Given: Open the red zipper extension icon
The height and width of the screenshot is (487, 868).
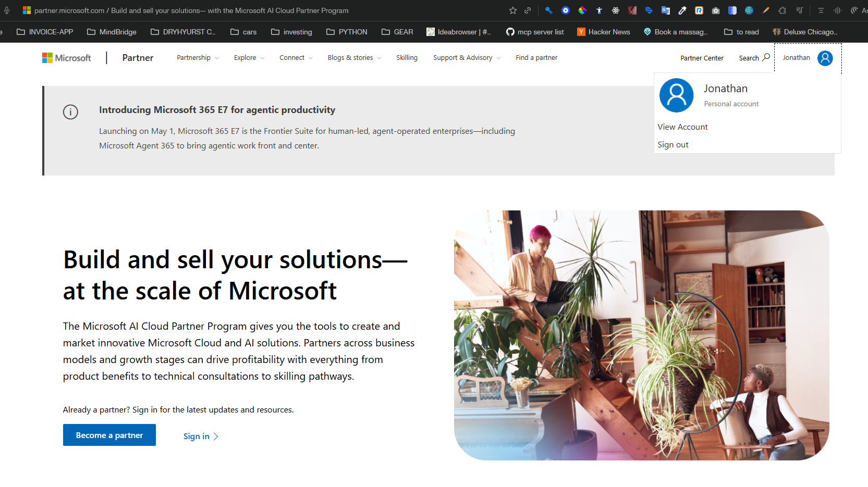Looking at the screenshot, I should pyautogui.click(x=632, y=10).
